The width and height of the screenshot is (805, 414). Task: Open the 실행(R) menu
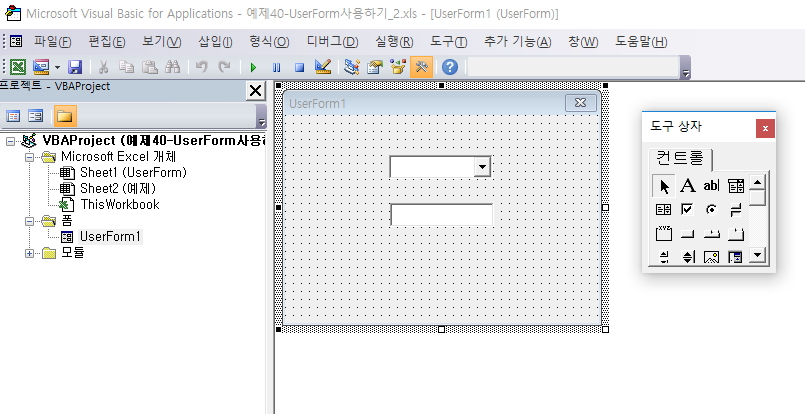coord(394,42)
